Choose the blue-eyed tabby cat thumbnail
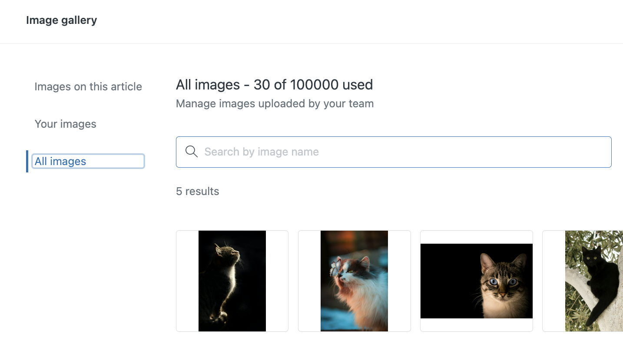Screen dimensions: 623x364 (476, 281)
